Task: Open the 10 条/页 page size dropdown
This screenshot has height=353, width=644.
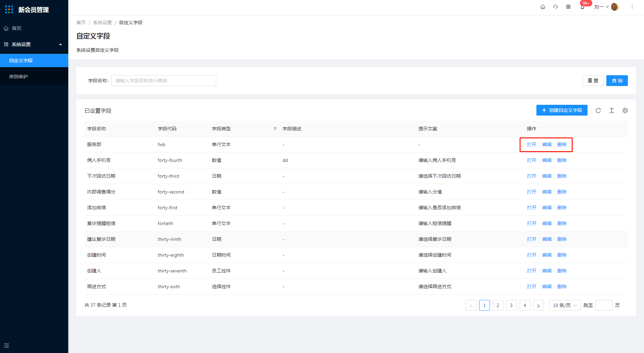Action: 565,305
